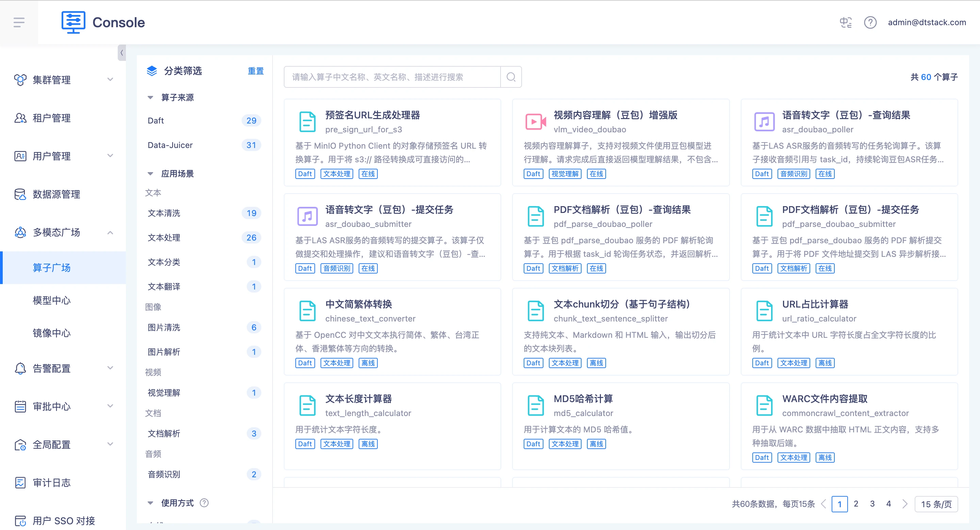
Task: Expand the 用户管理 menu chevron
Action: coord(110,156)
